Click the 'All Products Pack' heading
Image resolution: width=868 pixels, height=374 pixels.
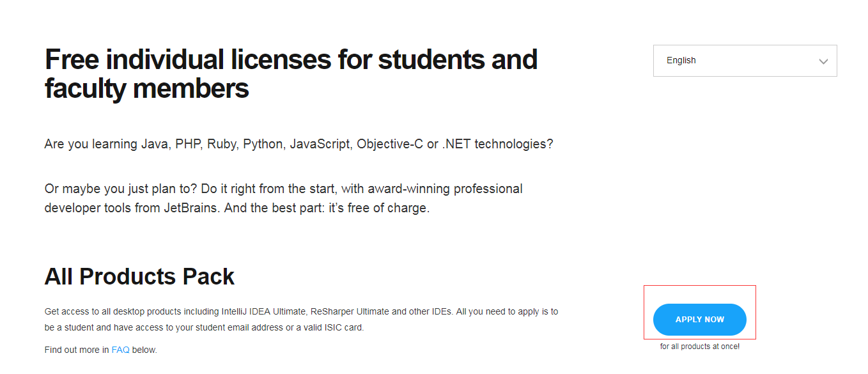139,276
